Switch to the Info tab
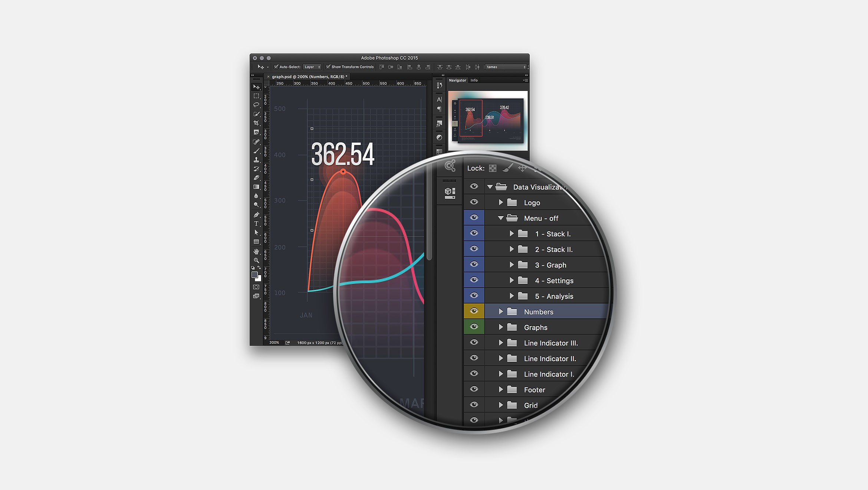Viewport: 868px width, 490px height. coord(474,80)
